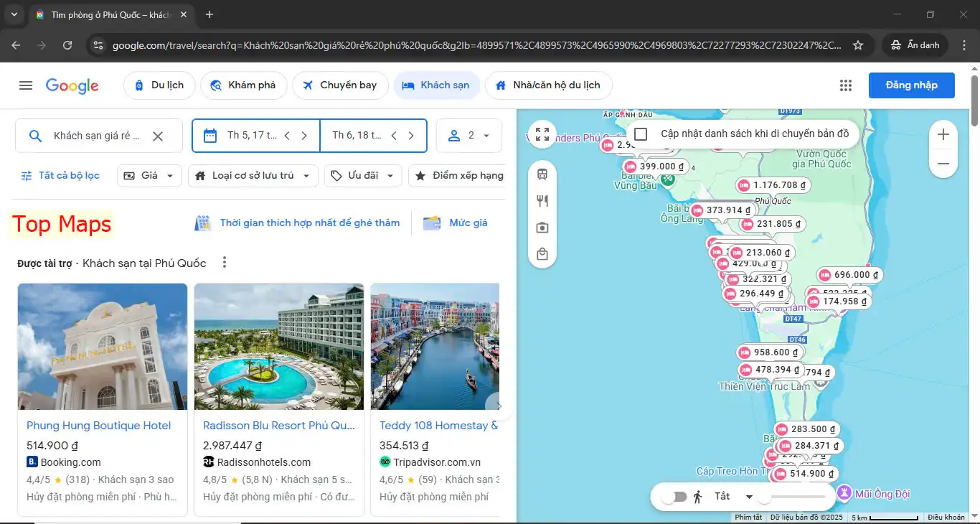
Task: Click the browser address bar URL
Action: 477,45
